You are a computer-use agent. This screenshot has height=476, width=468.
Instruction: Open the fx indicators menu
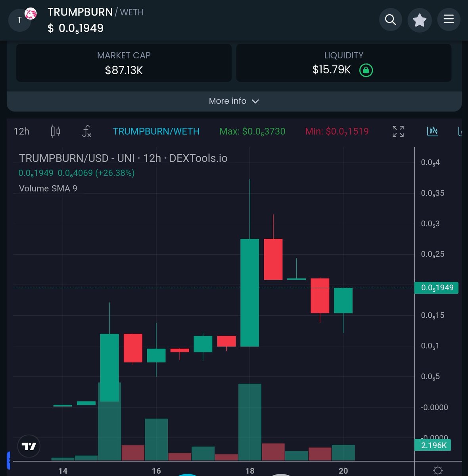[86, 131]
